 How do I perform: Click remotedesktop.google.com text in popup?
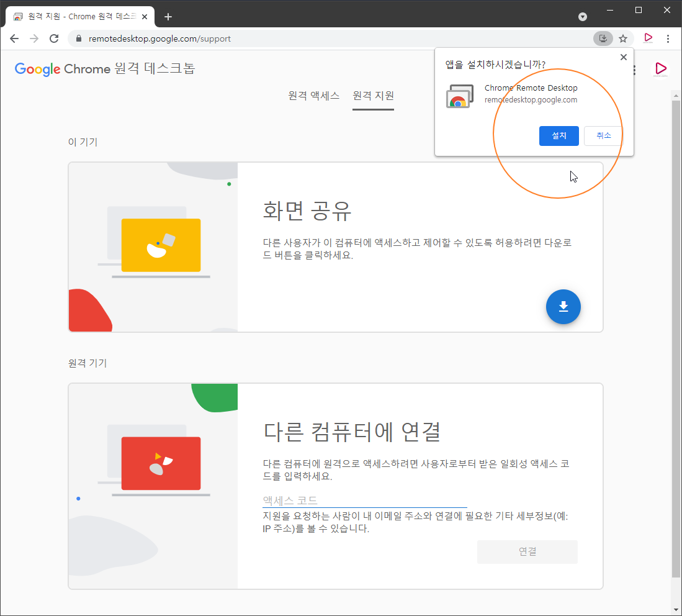(x=531, y=100)
